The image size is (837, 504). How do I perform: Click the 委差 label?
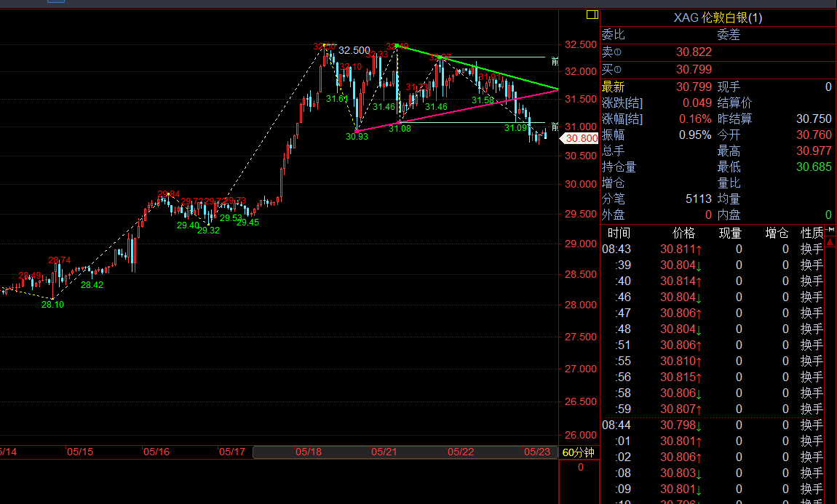coord(729,35)
